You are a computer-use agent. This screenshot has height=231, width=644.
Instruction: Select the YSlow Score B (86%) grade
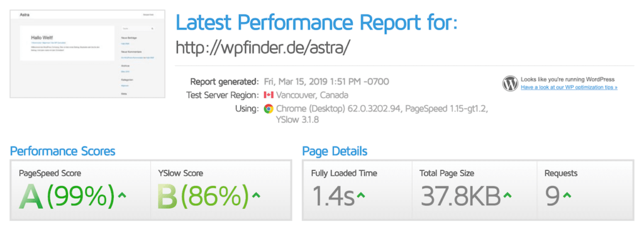[x=203, y=196]
